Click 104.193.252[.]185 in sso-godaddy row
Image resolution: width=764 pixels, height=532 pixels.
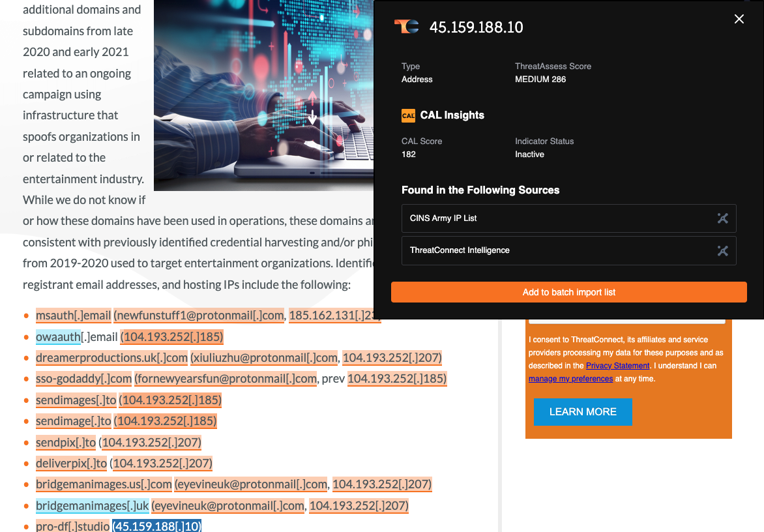tap(396, 379)
